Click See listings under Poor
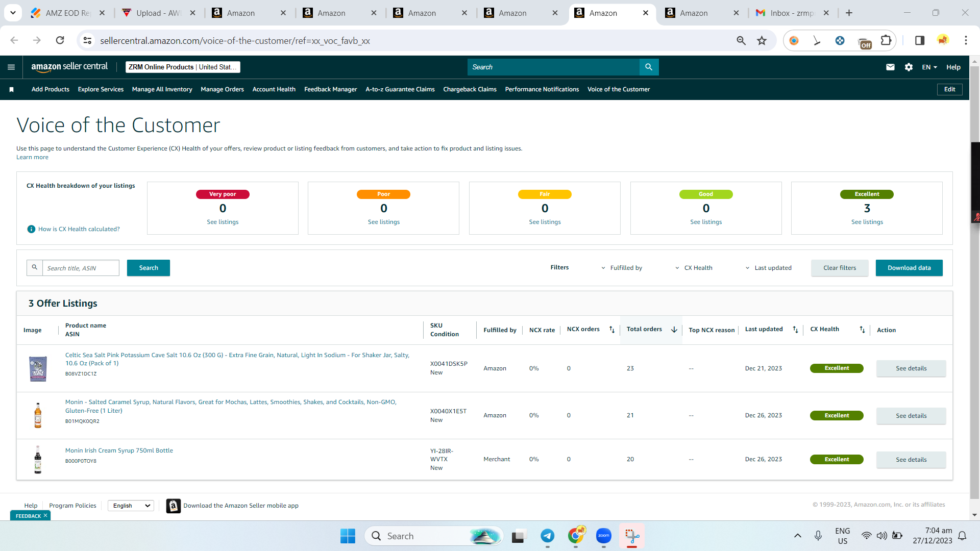This screenshot has height=551, width=980. coord(383,222)
